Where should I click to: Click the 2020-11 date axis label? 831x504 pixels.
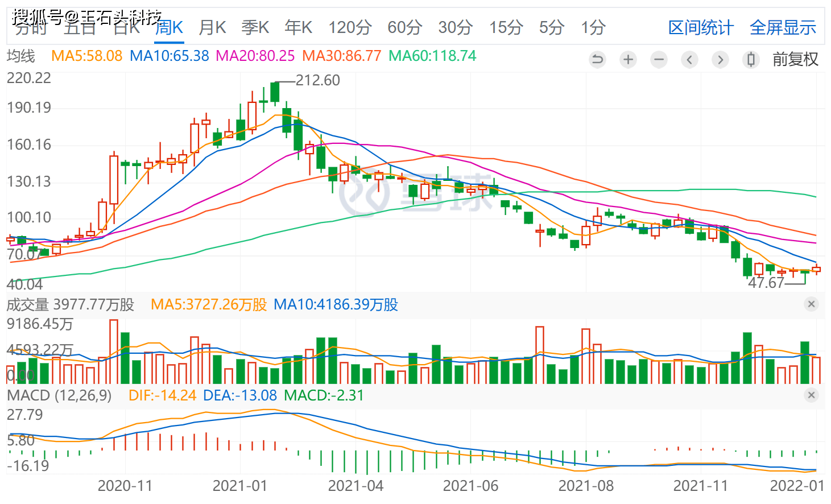(x=125, y=486)
